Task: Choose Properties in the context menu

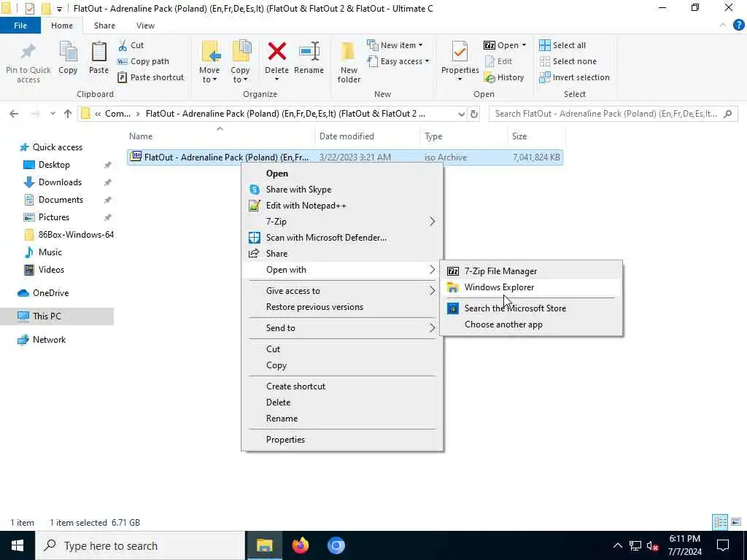Action: point(342,440)
